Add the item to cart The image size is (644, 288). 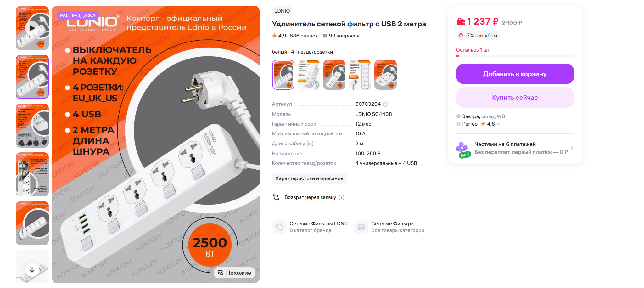pos(515,74)
